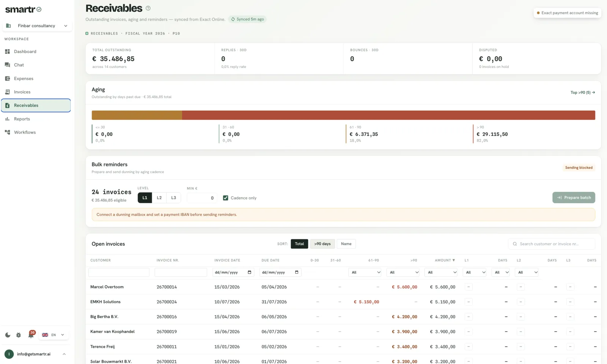Screen dimensions: 607x364
Task: Click the red >90 segment of aging bar
Action: click(x=388, y=115)
